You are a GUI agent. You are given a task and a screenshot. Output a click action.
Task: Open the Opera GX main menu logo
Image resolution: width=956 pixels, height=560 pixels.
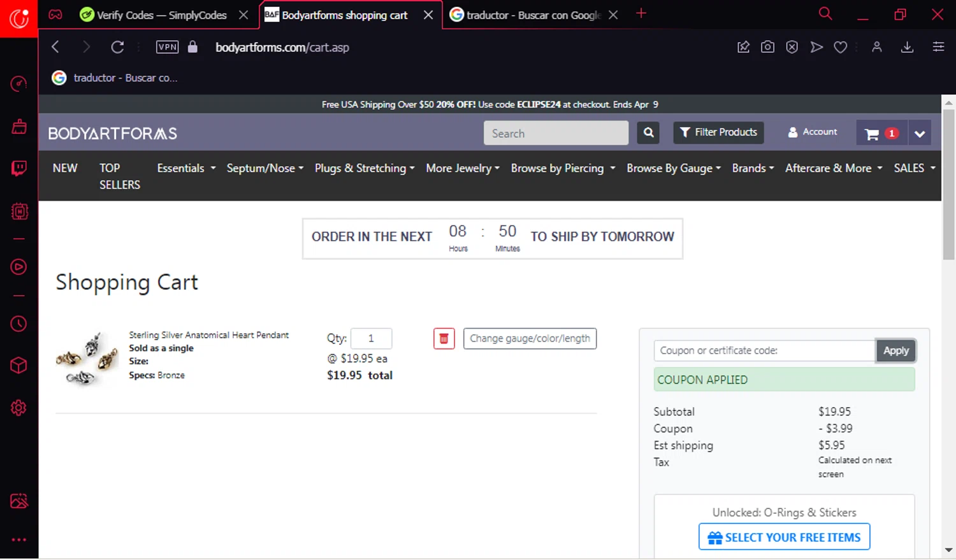19,18
